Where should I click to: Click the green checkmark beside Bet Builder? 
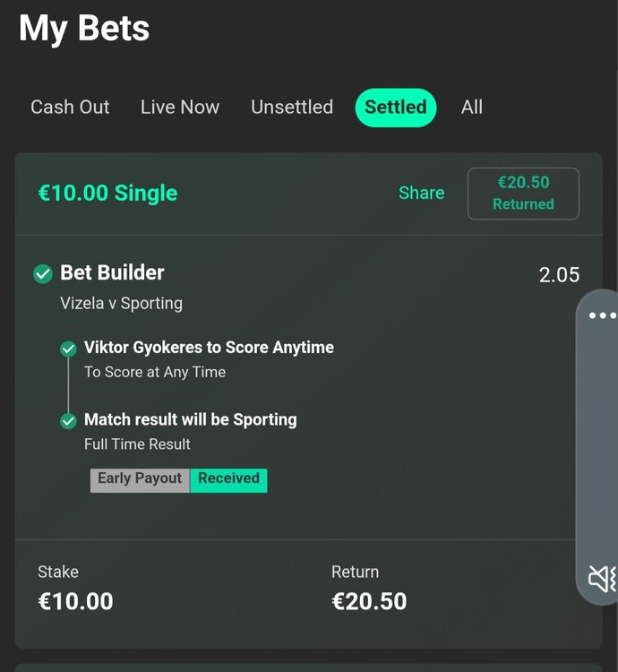42,273
